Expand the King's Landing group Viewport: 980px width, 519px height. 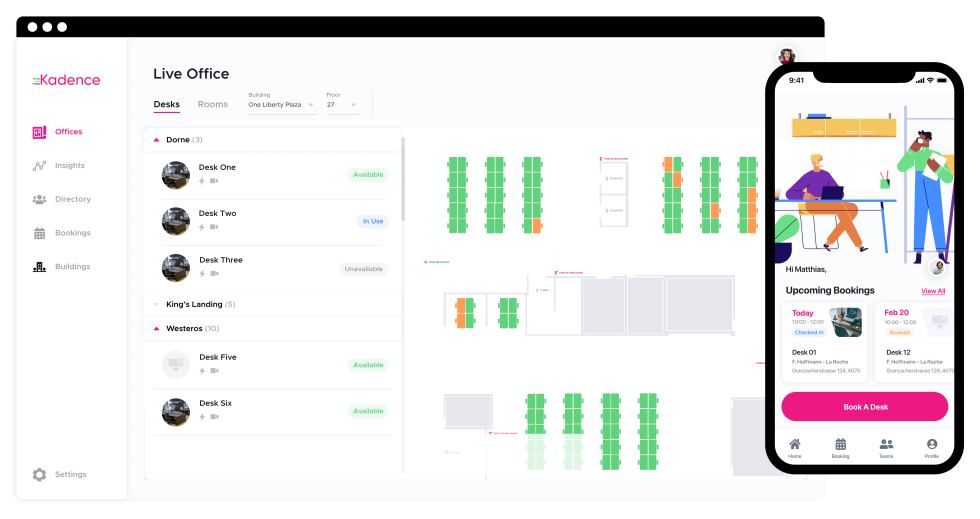coord(156,305)
